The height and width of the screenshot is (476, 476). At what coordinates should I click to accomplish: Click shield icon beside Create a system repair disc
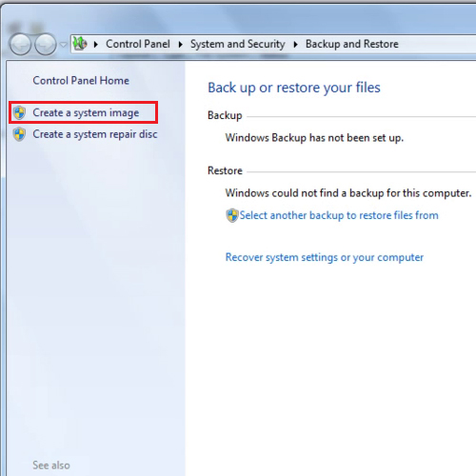tap(19, 134)
